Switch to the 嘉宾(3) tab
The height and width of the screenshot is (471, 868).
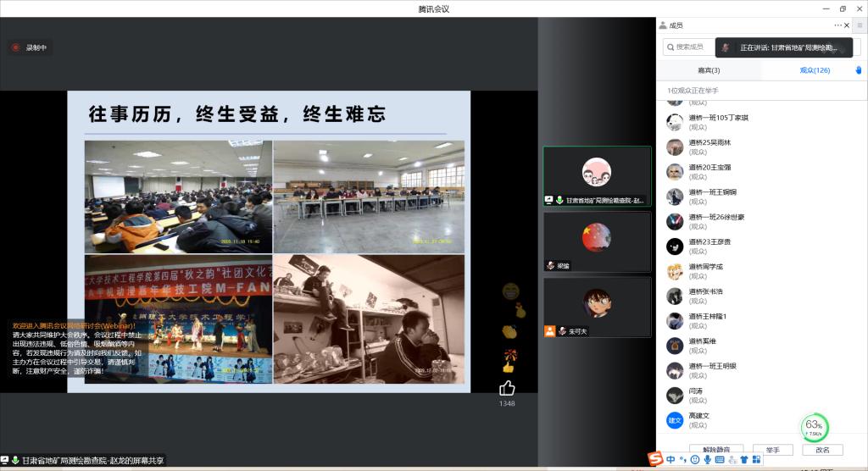coord(709,70)
